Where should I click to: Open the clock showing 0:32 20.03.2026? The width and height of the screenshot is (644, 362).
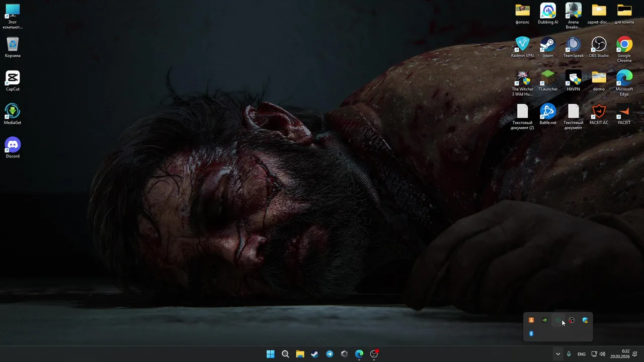620,354
